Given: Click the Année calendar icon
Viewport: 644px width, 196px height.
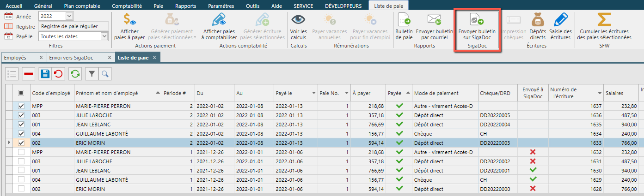Looking at the screenshot, I should (x=8, y=16).
